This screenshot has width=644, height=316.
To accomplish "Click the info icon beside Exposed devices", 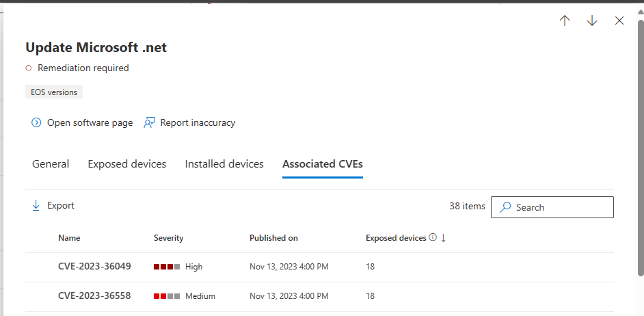I will [432, 237].
